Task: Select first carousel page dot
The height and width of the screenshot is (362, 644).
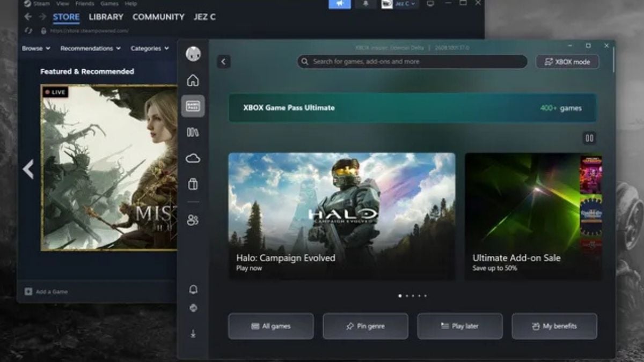Action: pyautogui.click(x=400, y=295)
